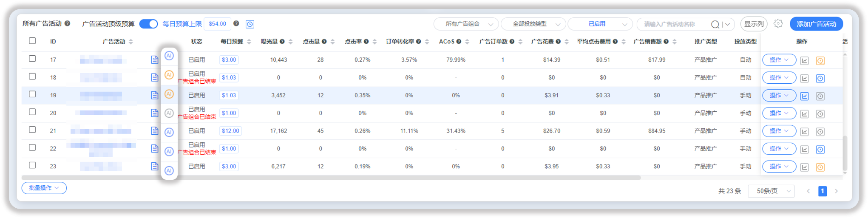Go to next page arrow

tap(836, 191)
